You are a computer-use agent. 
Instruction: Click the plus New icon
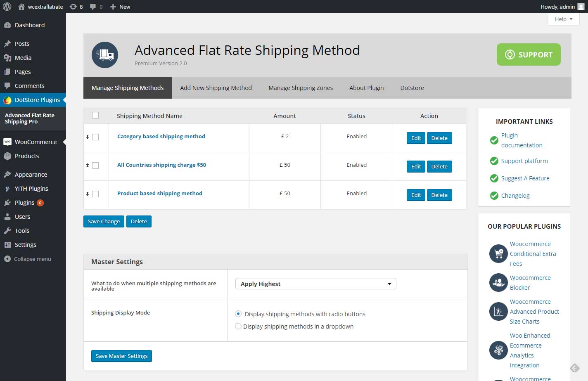[x=113, y=7]
